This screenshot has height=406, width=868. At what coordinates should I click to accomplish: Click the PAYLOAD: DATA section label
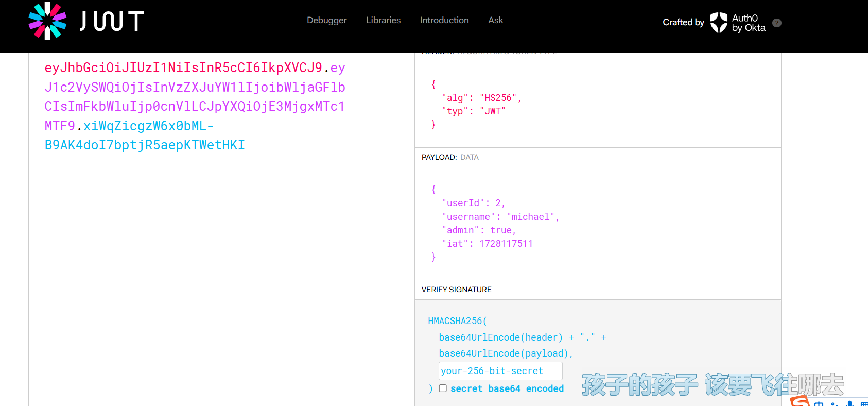coord(450,157)
